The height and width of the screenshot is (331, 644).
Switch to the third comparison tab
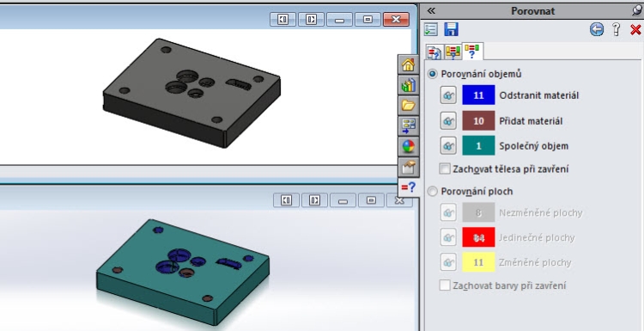click(472, 52)
